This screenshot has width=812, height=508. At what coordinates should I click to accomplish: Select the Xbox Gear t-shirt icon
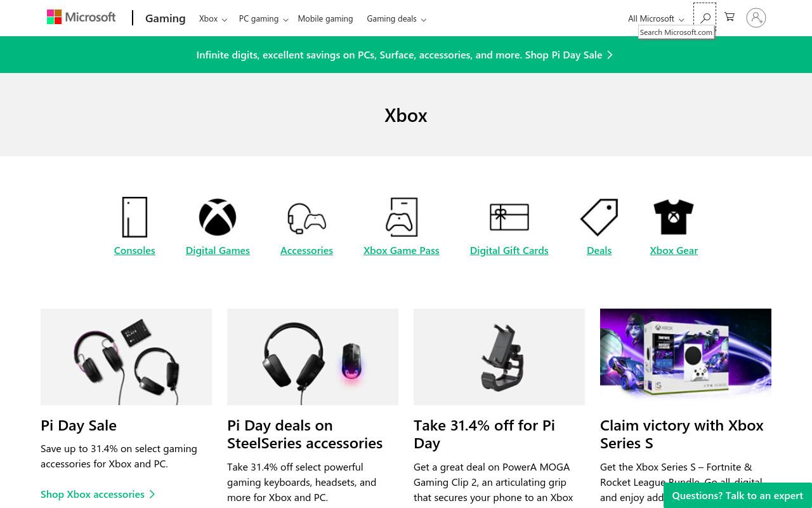[x=674, y=217]
